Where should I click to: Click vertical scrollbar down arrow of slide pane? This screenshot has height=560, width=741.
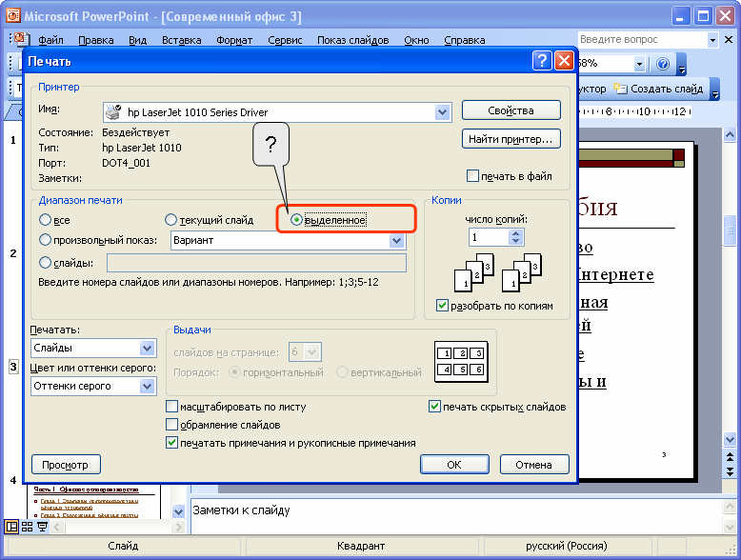[730, 440]
